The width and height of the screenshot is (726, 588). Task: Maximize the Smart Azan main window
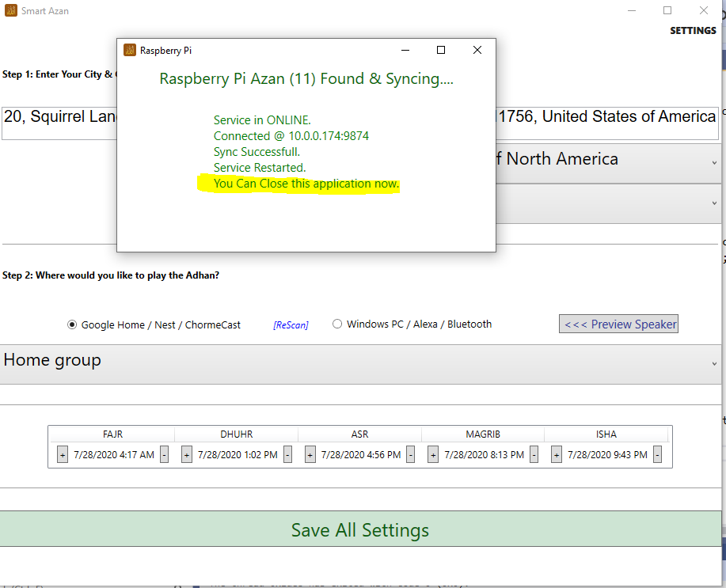click(x=667, y=10)
